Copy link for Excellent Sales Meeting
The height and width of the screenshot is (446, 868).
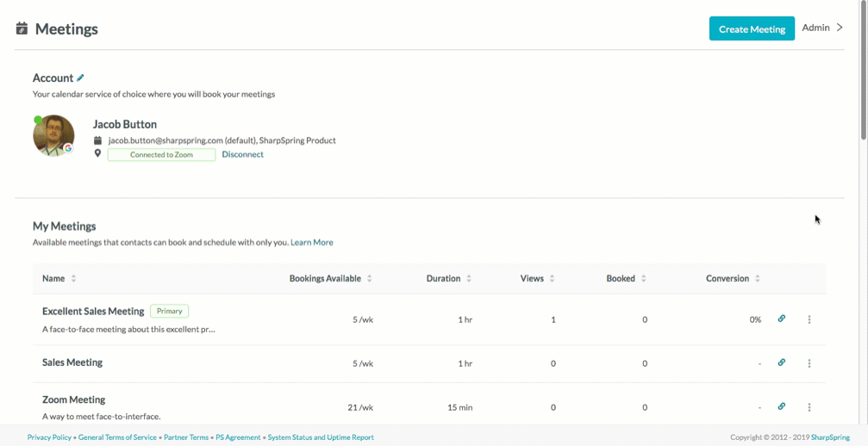click(x=781, y=319)
